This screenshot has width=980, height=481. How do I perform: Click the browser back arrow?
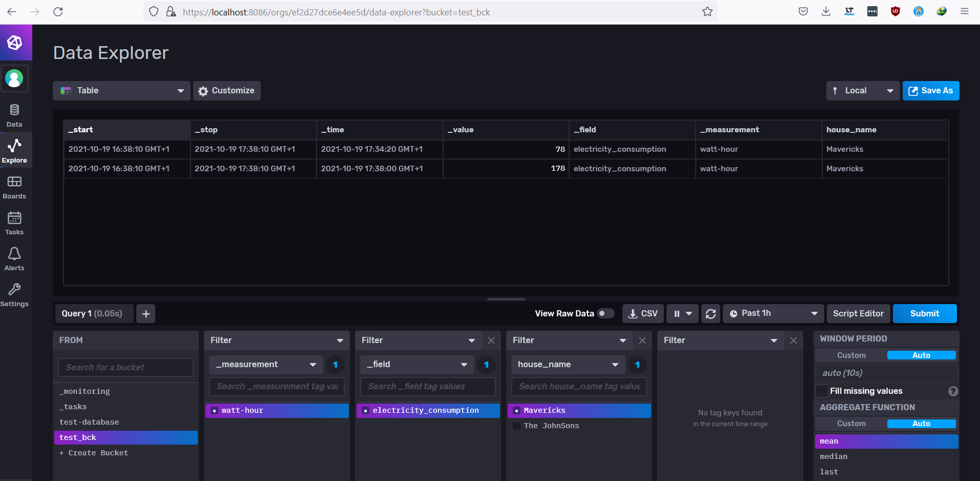[x=12, y=11]
